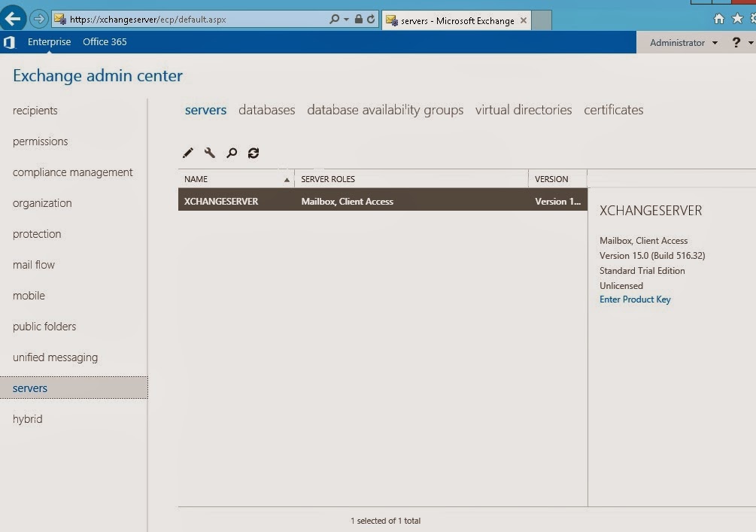Open a new blank browser tab
Screen dimensions: 756x532
click(542, 21)
